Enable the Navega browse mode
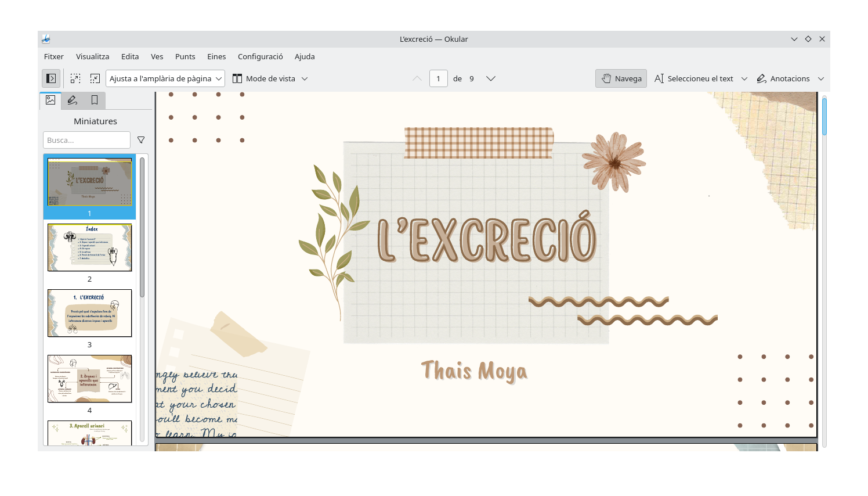The image size is (868, 496). (621, 78)
